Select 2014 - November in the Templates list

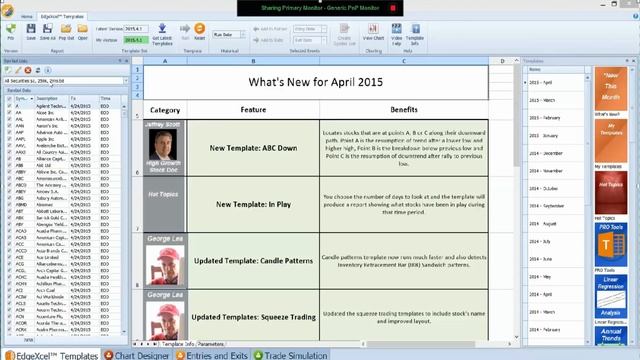click(555, 171)
